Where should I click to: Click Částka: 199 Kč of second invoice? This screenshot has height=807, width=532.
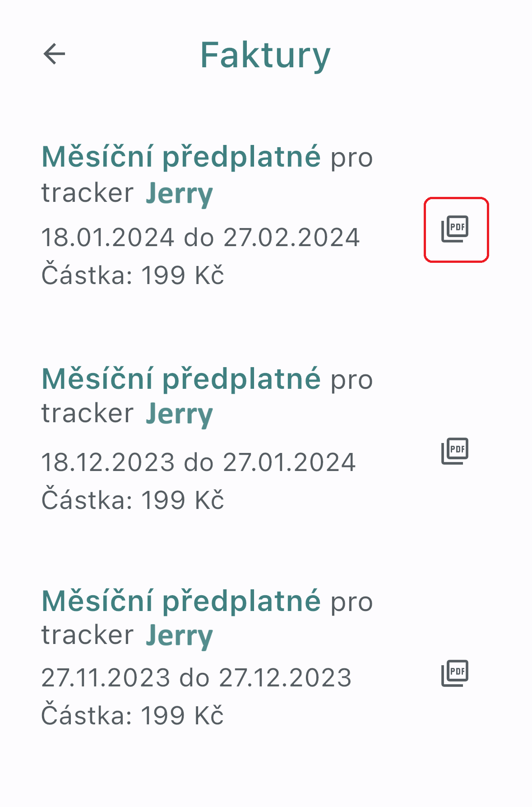click(x=133, y=499)
